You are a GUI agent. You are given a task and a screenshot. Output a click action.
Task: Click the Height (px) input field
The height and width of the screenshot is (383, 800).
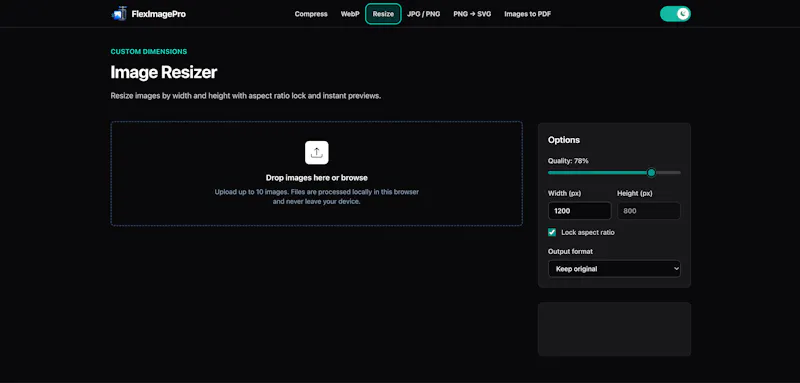649,211
